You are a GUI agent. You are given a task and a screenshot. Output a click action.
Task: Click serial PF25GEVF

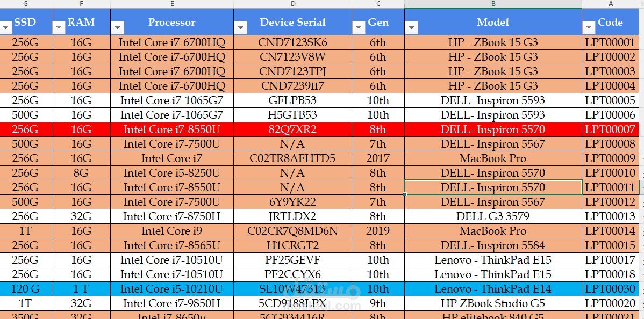[x=293, y=260]
